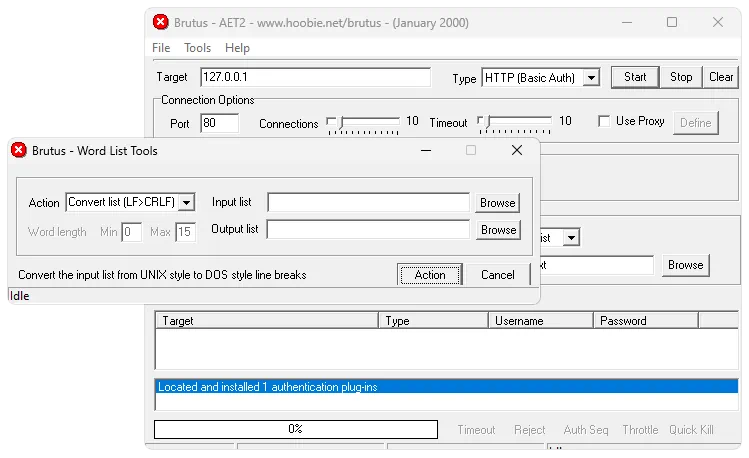Click the Type column header in results

(x=433, y=320)
